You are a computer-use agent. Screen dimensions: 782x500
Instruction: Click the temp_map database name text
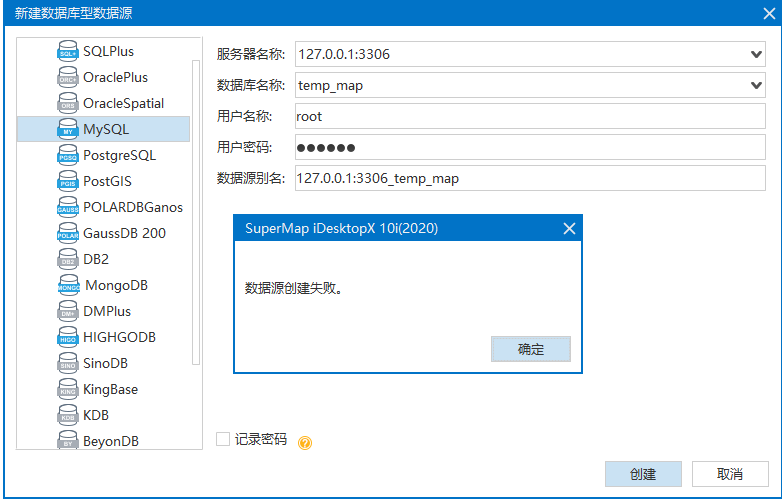pyautogui.click(x=330, y=86)
